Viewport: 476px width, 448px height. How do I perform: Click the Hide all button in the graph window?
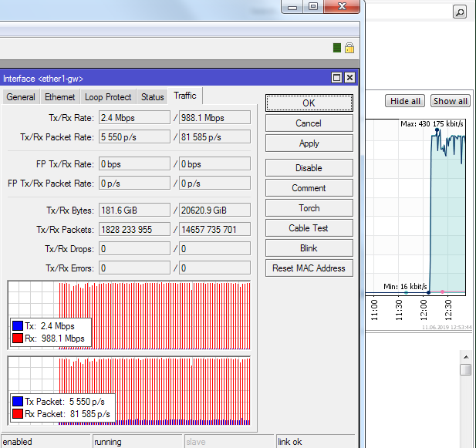tap(405, 101)
